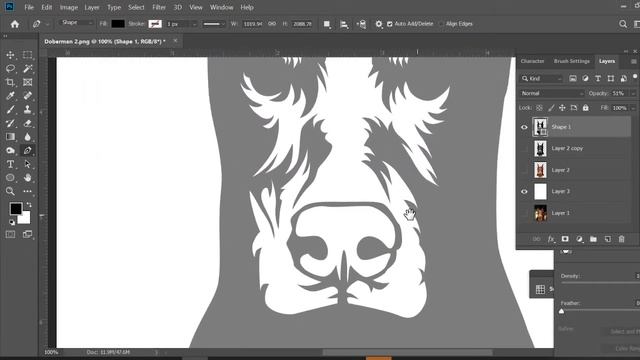
Task: Click the Search magnifier icon at top right
Action: (623, 24)
